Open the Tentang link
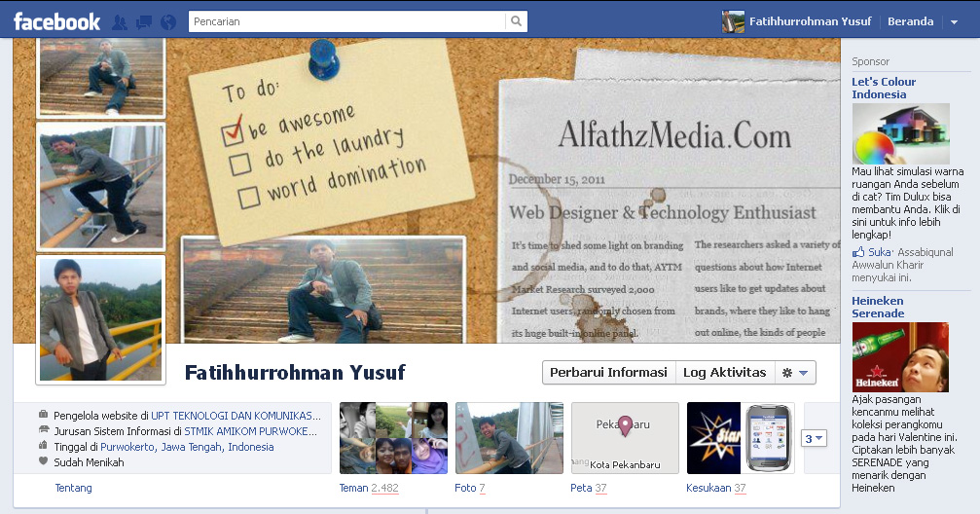The width and height of the screenshot is (980, 514). (73, 488)
